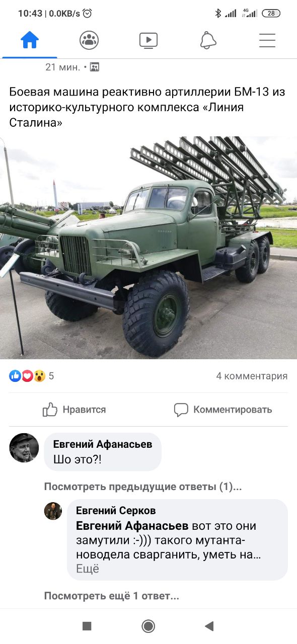The height and width of the screenshot is (644, 297).
Task: Tap Комментировать to write a comment
Action: click(x=222, y=410)
